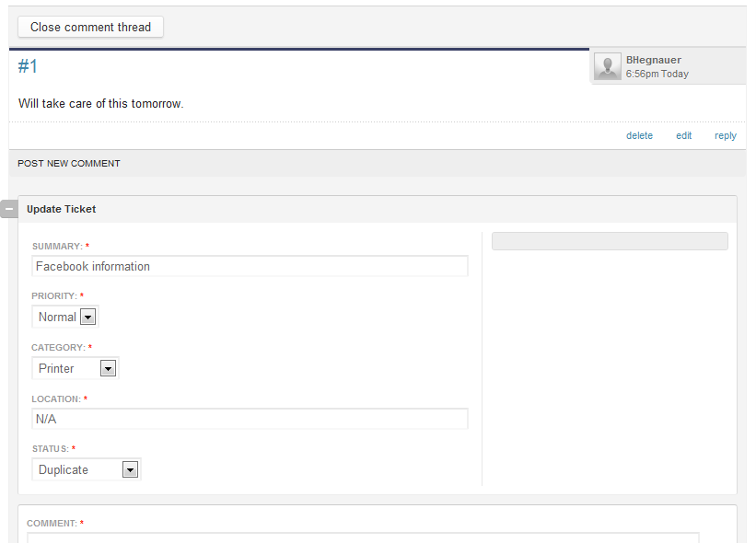The width and height of the screenshot is (756, 543).
Task: Click BHegnauer's avatar image
Action: pyautogui.click(x=608, y=66)
